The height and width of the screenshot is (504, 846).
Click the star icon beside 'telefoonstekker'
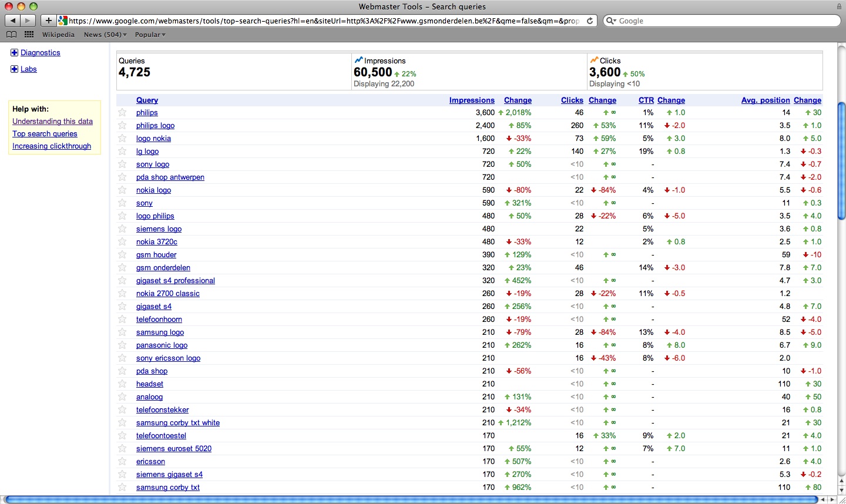pyautogui.click(x=122, y=409)
